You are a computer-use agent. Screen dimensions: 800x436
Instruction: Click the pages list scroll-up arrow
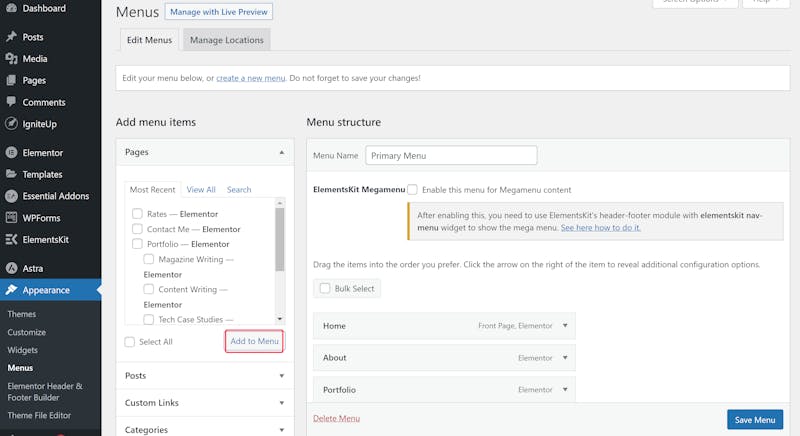pyautogui.click(x=280, y=203)
